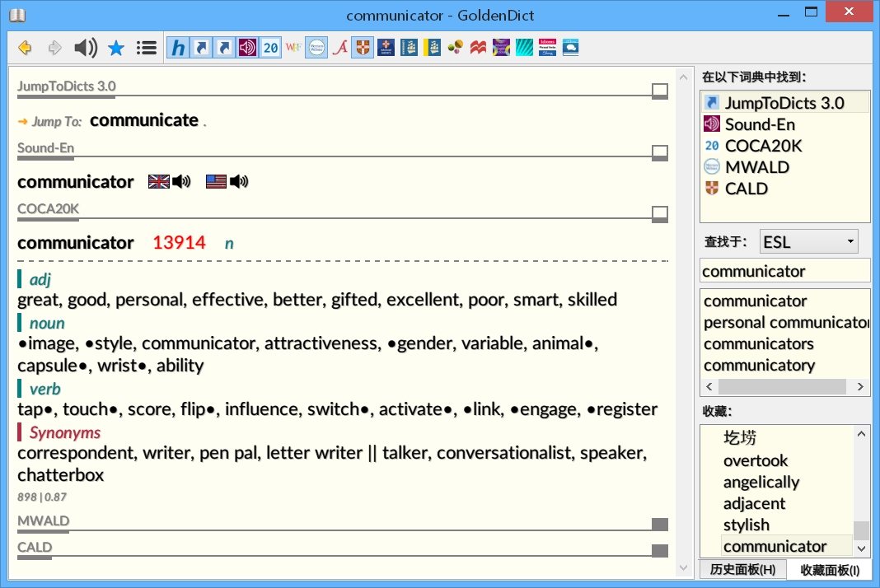
Task: Enable the dark blue Cambridge Advanced Learner's icon
Action: pos(386,48)
